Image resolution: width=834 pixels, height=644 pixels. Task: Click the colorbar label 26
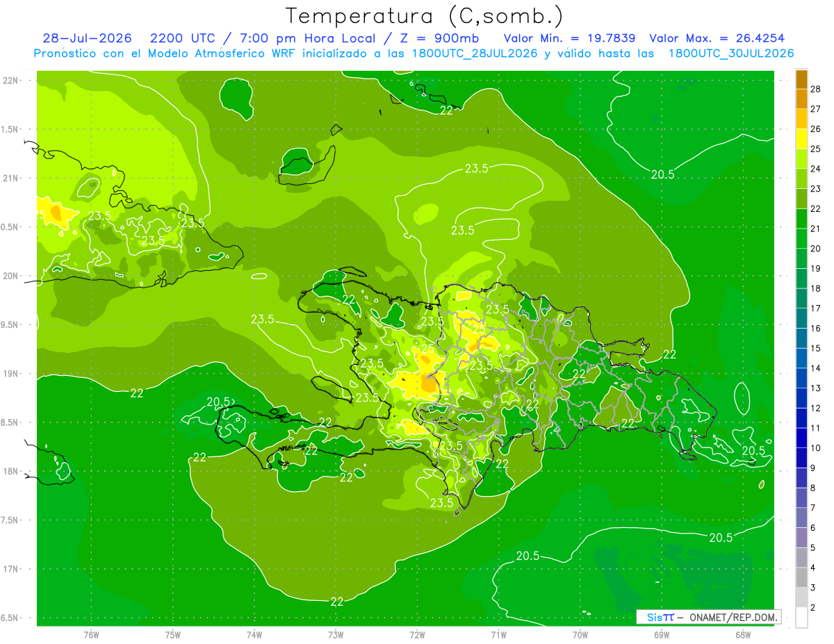[x=816, y=129]
